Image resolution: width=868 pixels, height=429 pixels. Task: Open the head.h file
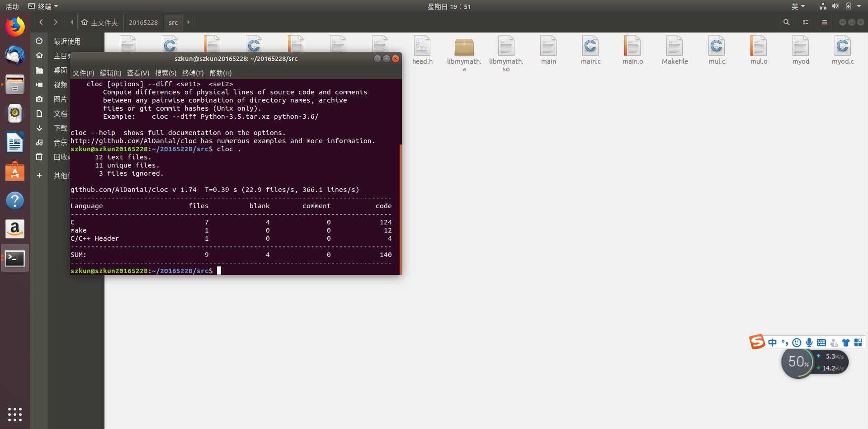422,50
